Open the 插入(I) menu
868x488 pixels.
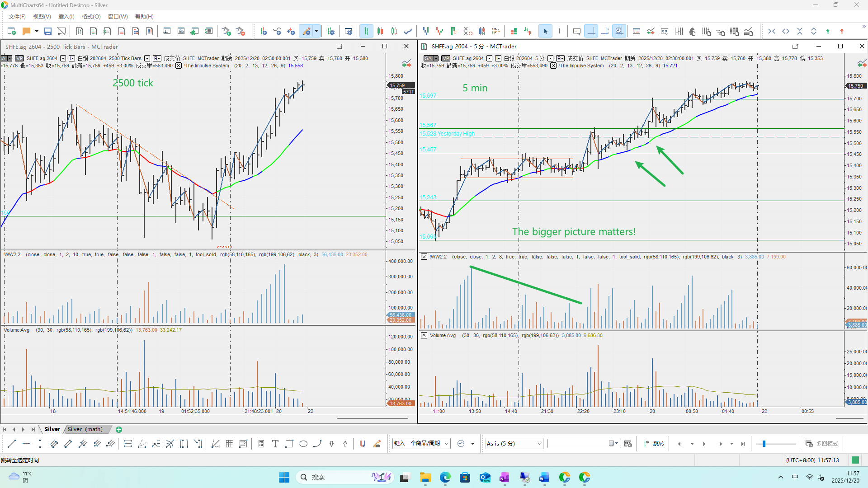tap(66, 17)
